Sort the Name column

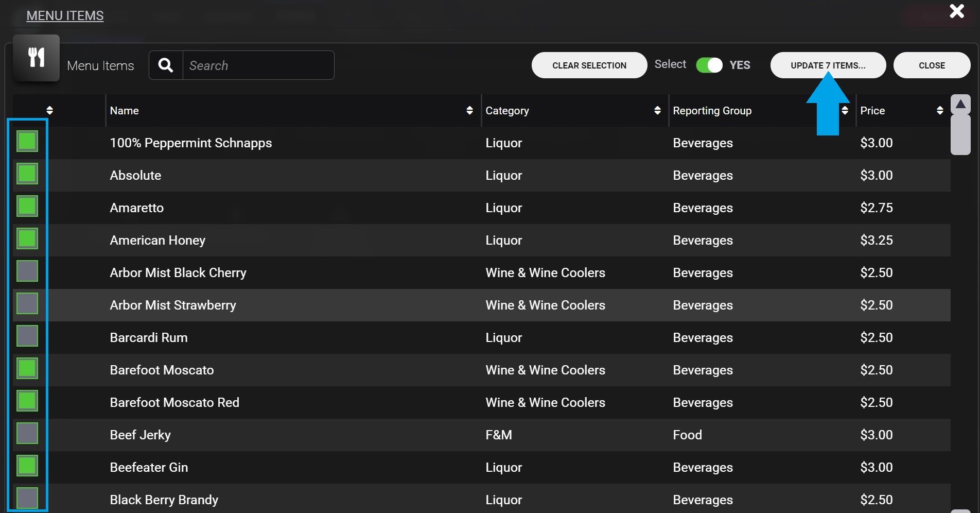click(469, 110)
